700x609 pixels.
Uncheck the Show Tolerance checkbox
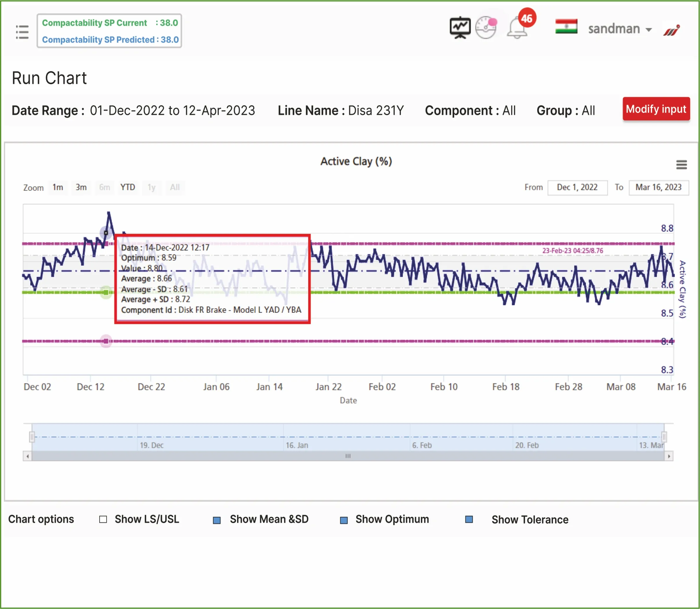pyautogui.click(x=469, y=519)
